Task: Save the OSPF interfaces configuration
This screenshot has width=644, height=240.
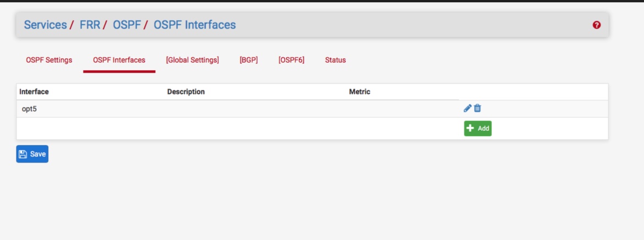Action: [32, 154]
